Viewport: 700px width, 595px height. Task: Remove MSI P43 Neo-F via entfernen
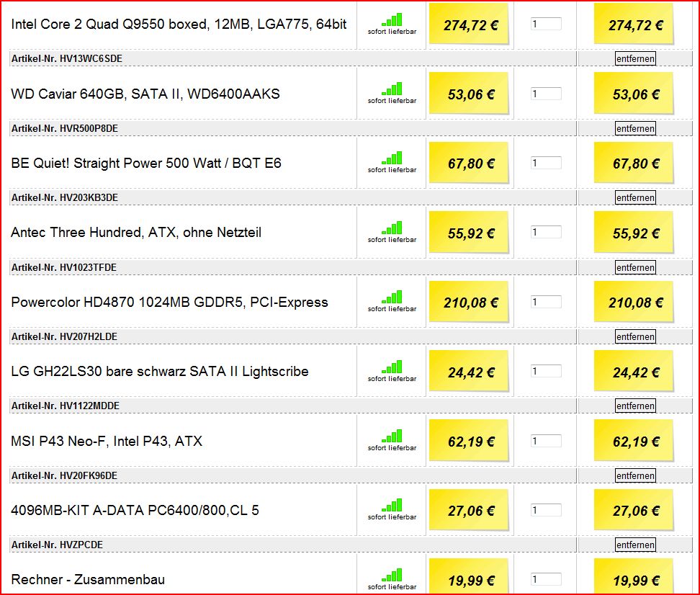point(635,475)
